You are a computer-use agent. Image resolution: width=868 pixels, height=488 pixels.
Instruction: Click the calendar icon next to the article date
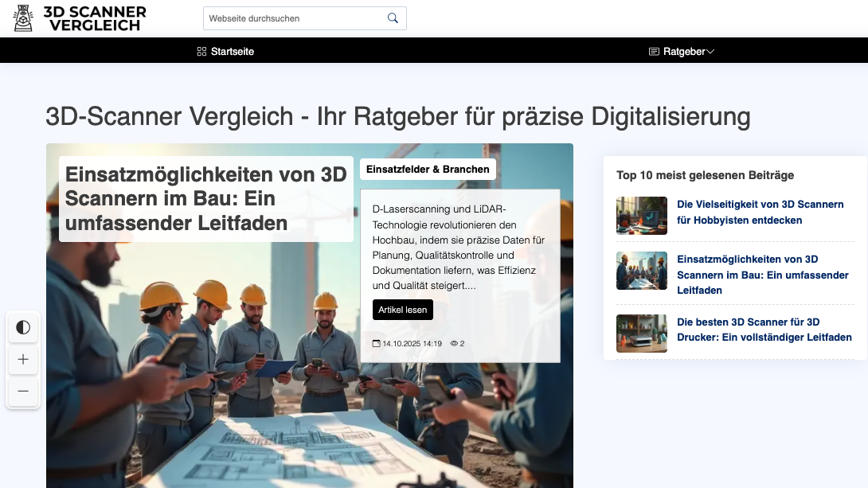click(x=376, y=343)
